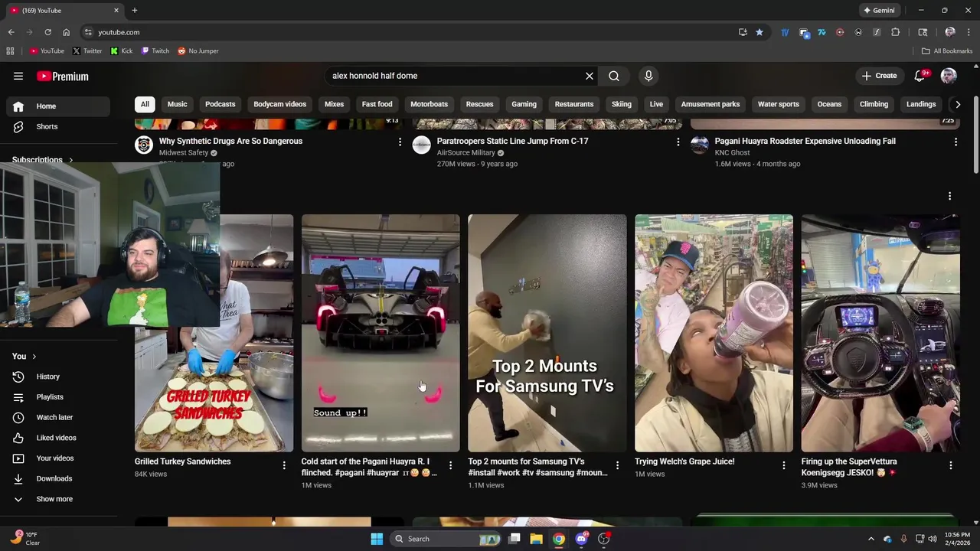Expand the You section
The width and height of the screenshot is (980, 551).
[x=24, y=356]
